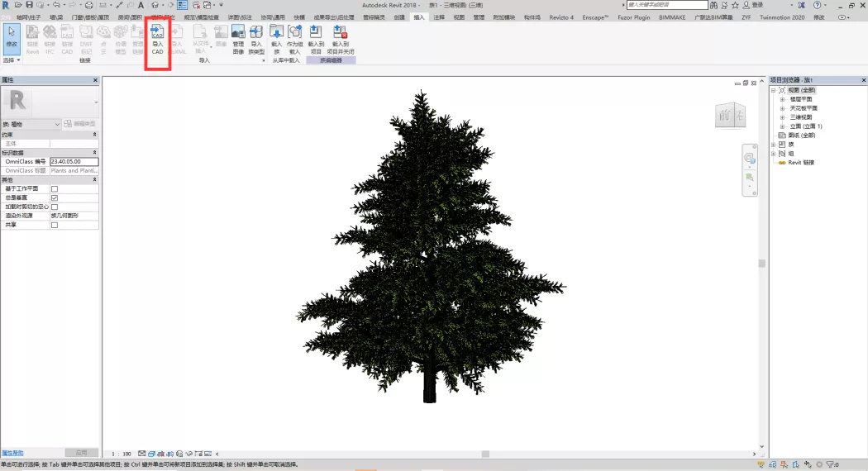868x471 pixels.
Task: Click the horizontal scrollbar under the 3D view
Action: 485,454
